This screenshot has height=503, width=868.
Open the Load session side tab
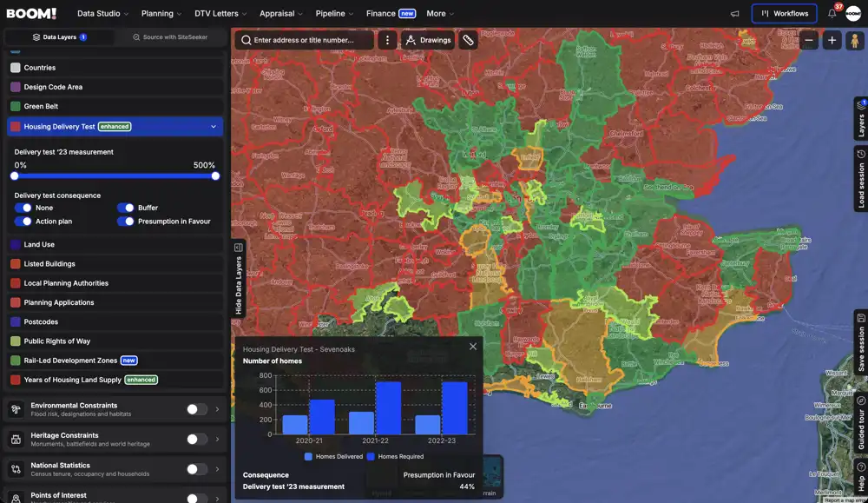(x=861, y=180)
